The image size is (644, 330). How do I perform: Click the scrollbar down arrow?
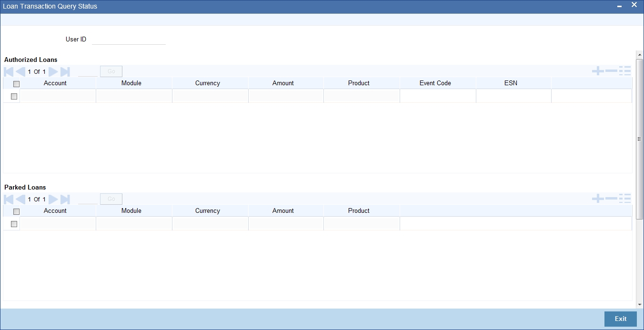pyautogui.click(x=640, y=304)
